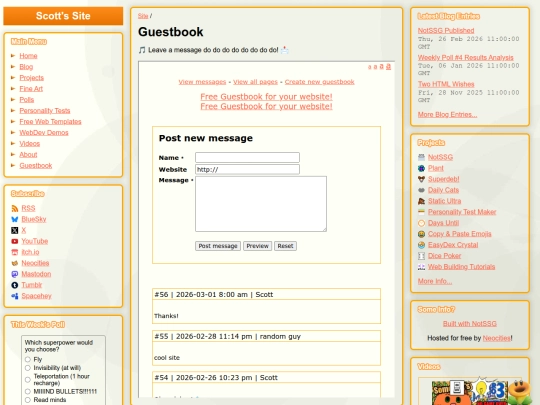Click the Static Ultra icon
540x405 pixels.
click(x=421, y=201)
